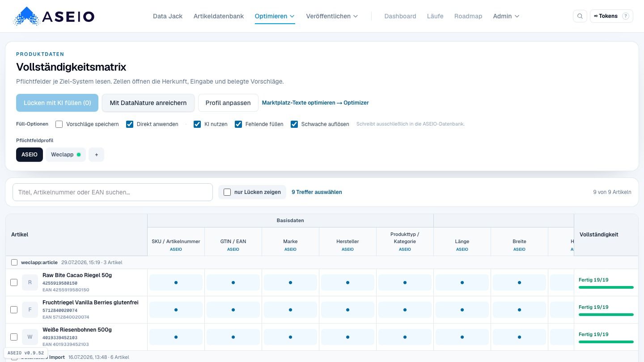Uncheck the Direkt anwenden option
644x362 pixels.
coord(130,124)
